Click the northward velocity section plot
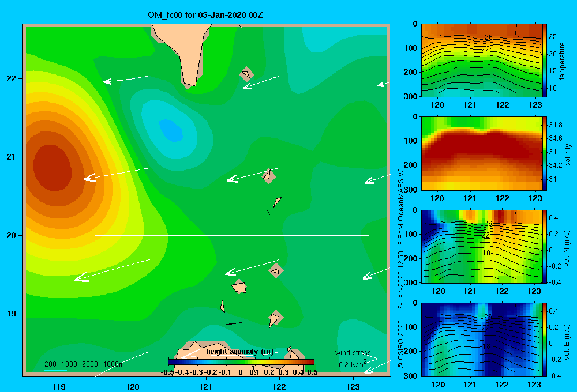Image resolution: width=577 pixels, height=392 pixels. 482,246
